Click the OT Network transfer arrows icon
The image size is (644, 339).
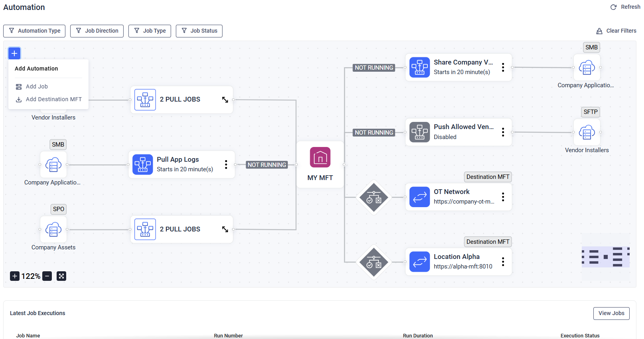tap(419, 197)
